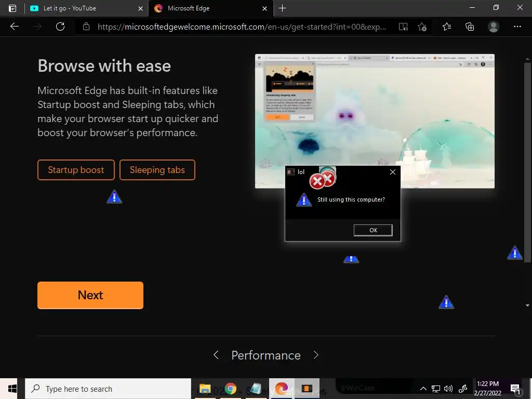
Task: Click the orange Next button
Action: [x=90, y=295]
